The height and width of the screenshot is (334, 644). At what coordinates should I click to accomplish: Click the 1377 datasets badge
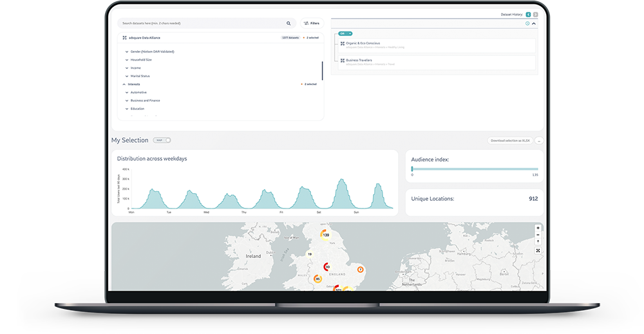(x=290, y=38)
